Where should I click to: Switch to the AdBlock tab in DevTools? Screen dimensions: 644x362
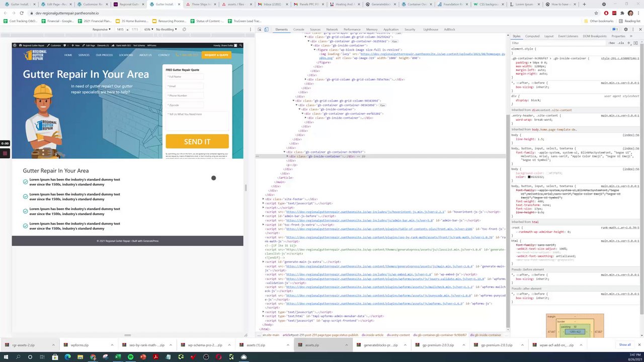coord(449,30)
